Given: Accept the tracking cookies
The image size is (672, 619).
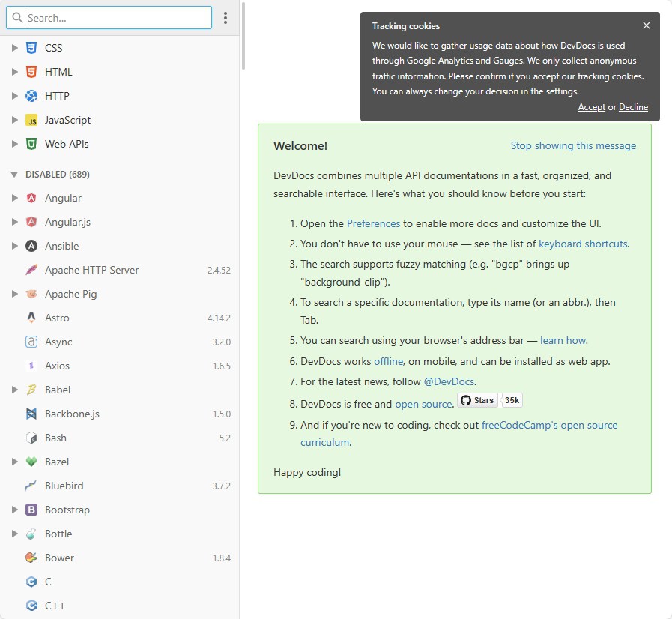Looking at the screenshot, I should [591, 107].
